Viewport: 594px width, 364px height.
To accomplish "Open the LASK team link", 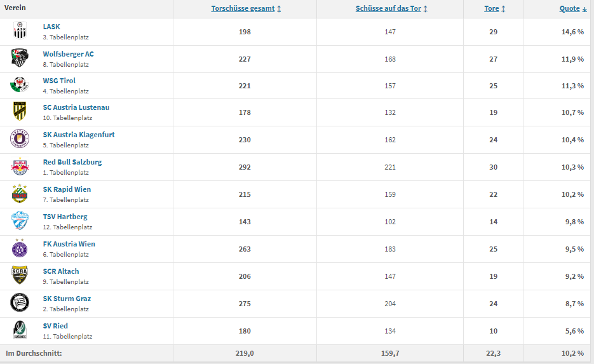I will pos(51,27).
